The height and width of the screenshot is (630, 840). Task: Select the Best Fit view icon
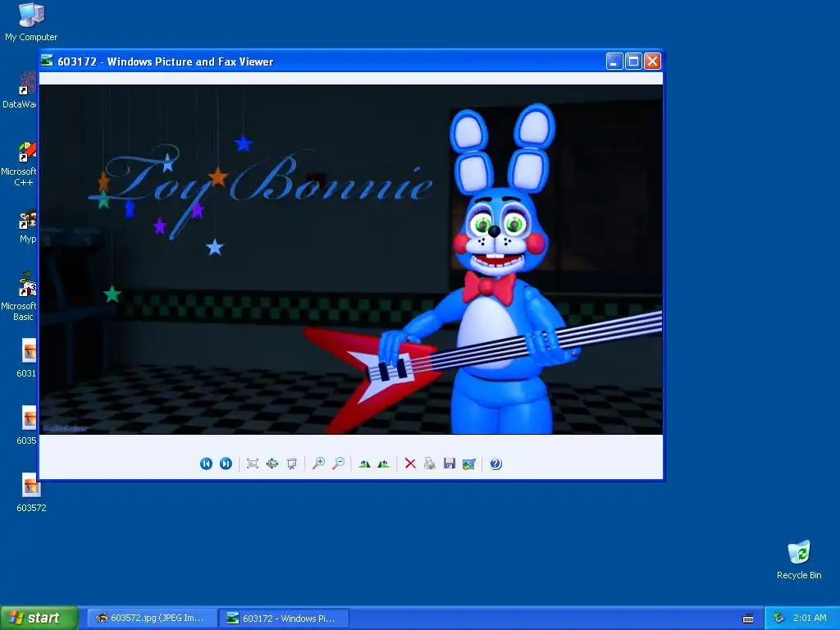click(x=253, y=464)
